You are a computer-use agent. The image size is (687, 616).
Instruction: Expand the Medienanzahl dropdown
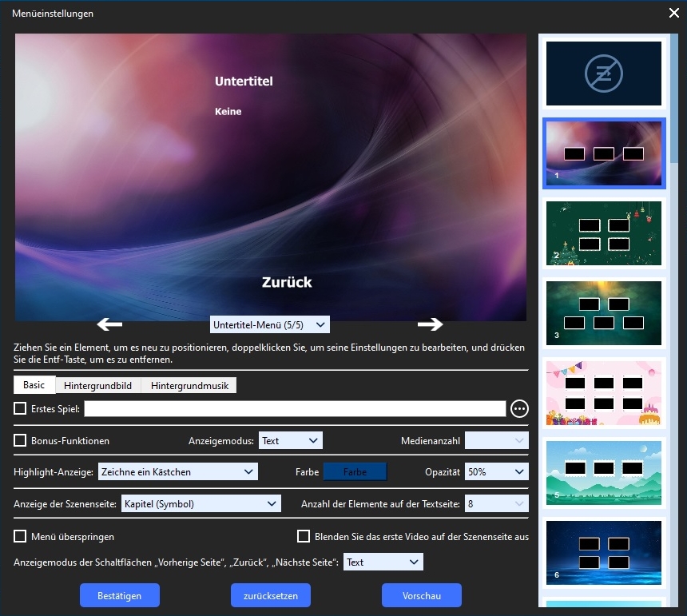tap(496, 440)
